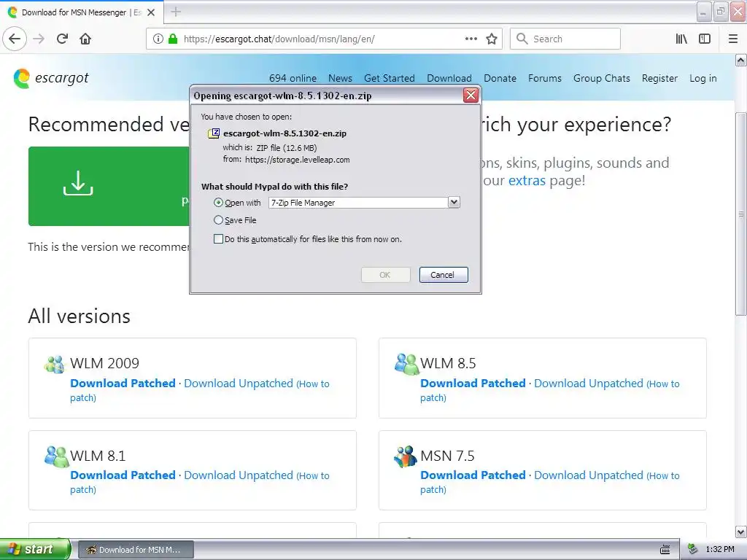Close the Download for MSN Messenger tab

[151, 12]
